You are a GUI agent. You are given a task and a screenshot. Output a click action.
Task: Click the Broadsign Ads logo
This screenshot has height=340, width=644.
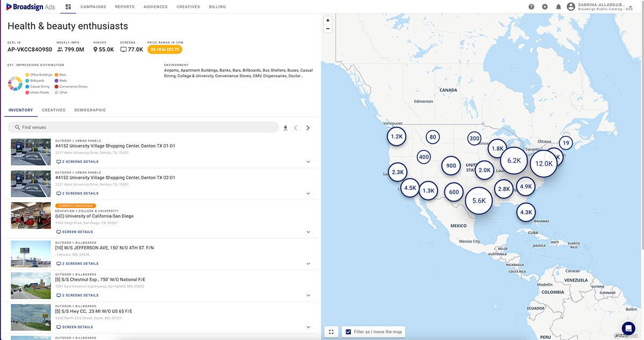point(30,6)
